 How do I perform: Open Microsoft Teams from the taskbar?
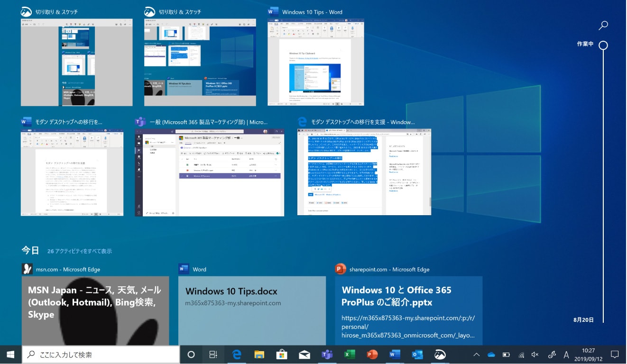(x=327, y=355)
